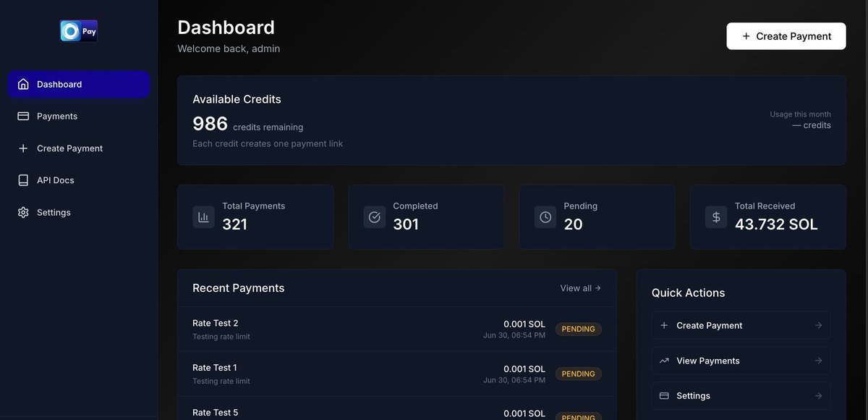The width and height of the screenshot is (868, 420).
Task: Click the card icon by Quick Actions Settings
Action: click(x=664, y=396)
